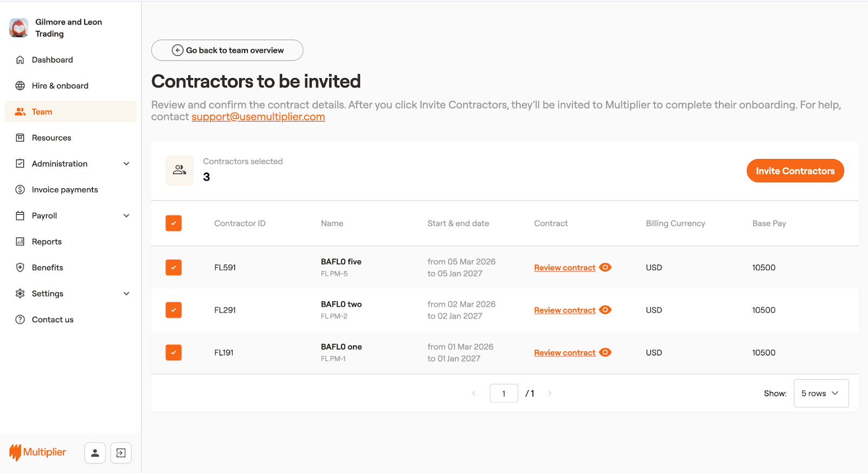The height and width of the screenshot is (473, 868).
Task: Click the logout icon next to profile
Action: click(121, 453)
